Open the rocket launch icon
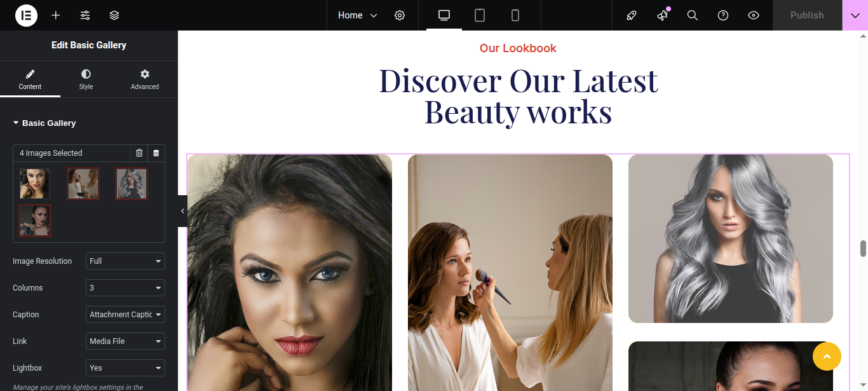This screenshot has width=868, height=391. point(632,15)
